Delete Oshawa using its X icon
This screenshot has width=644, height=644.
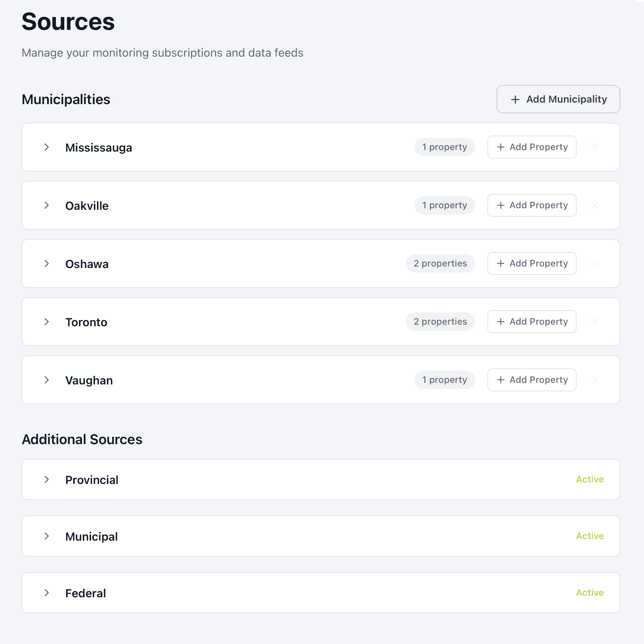click(x=595, y=263)
